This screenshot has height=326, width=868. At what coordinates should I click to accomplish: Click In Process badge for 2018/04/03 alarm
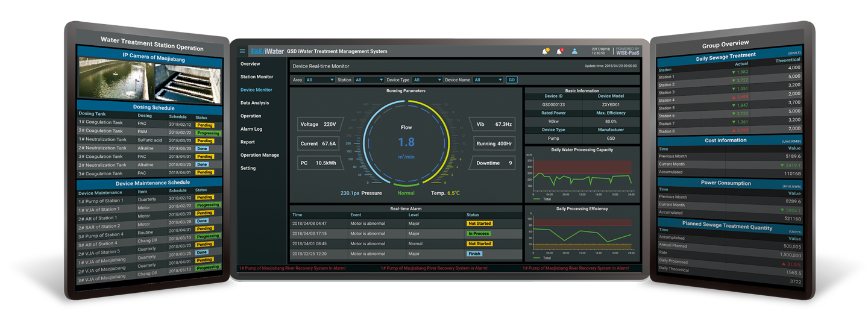tap(479, 234)
